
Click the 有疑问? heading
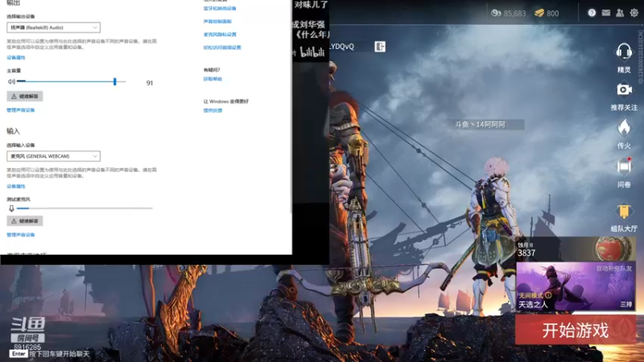(212, 70)
